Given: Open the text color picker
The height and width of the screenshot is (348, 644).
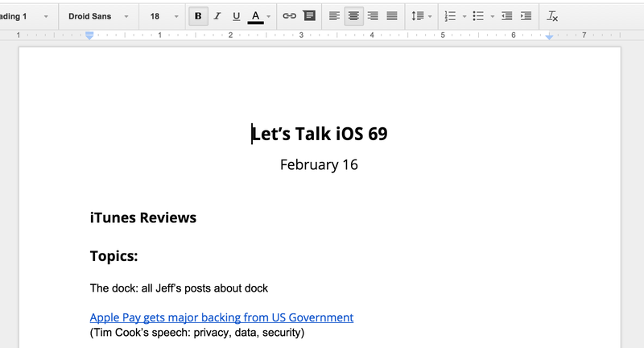Looking at the screenshot, I should click(x=255, y=16).
